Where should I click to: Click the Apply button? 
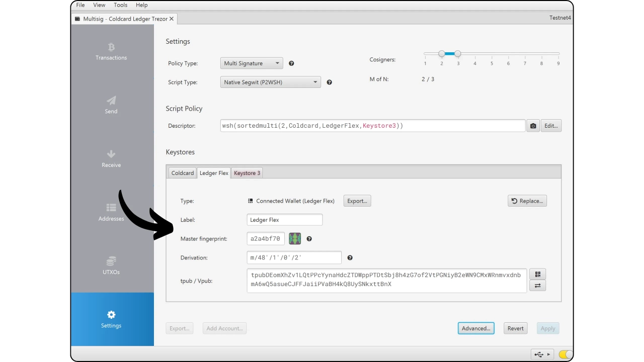[x=548, y=328]
